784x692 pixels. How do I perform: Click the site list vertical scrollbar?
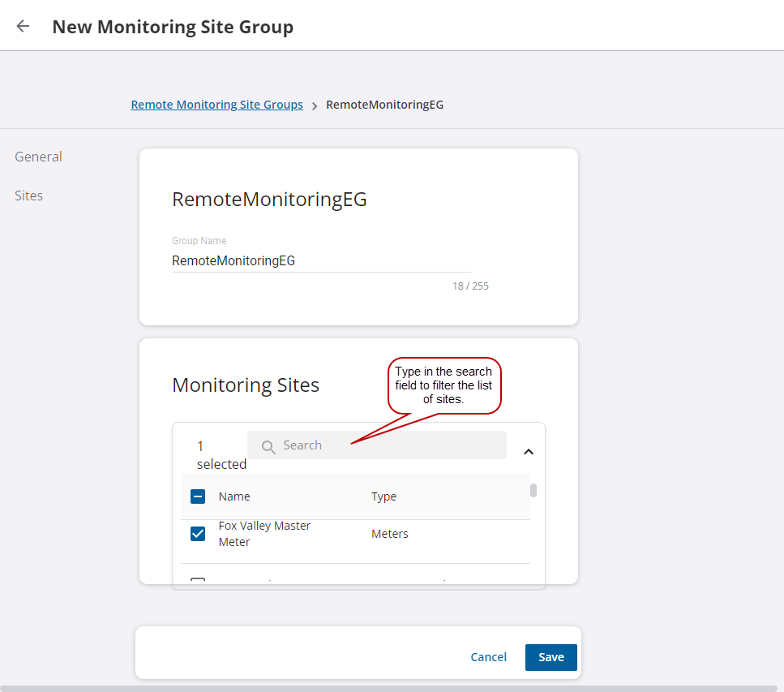click(533, 490)
